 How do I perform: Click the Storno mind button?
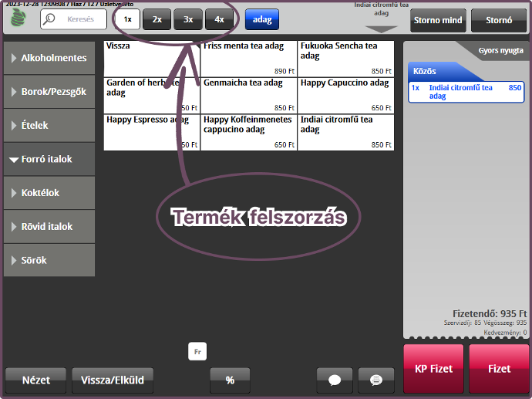(436, 19)
